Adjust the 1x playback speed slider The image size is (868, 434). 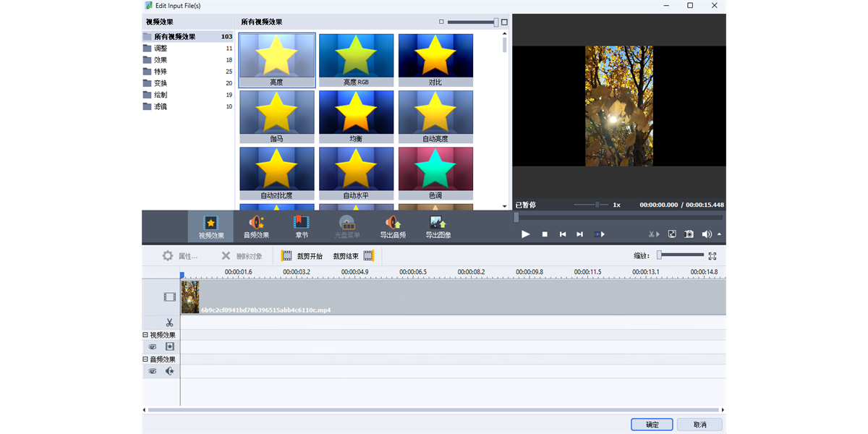597,204
